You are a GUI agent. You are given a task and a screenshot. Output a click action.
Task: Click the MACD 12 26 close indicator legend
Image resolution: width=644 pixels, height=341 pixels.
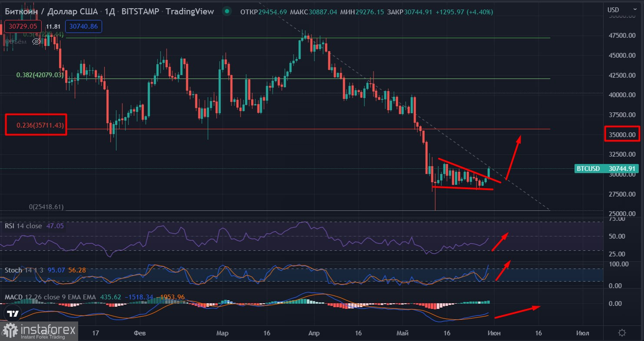50,297
